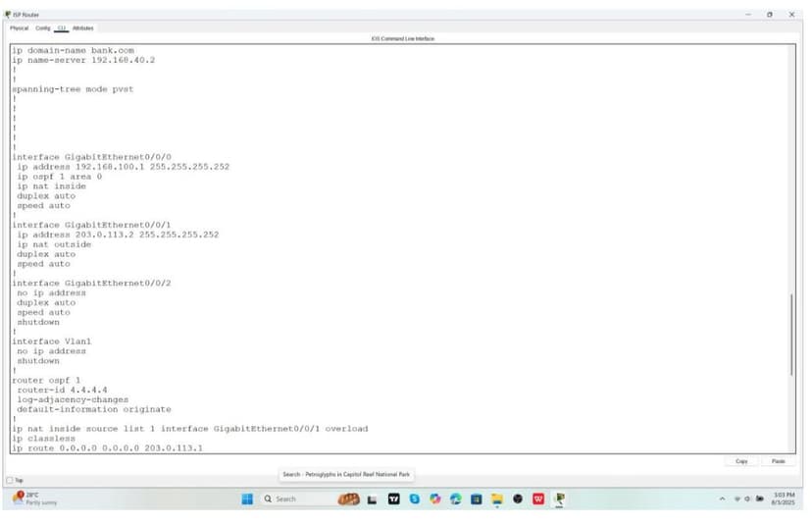Open Microsoft Store from the taskbar
The image size is (812, 524).
tap(477, 498)
